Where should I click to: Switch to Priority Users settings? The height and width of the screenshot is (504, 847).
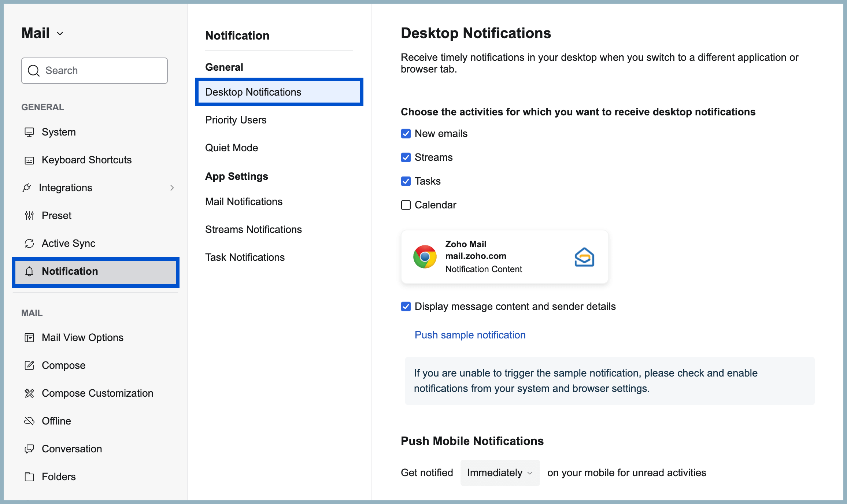click(x=236, y=120)
